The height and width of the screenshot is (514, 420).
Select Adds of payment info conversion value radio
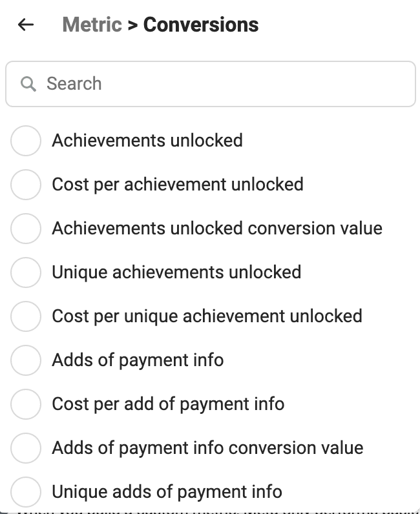[x=26, y=448]
